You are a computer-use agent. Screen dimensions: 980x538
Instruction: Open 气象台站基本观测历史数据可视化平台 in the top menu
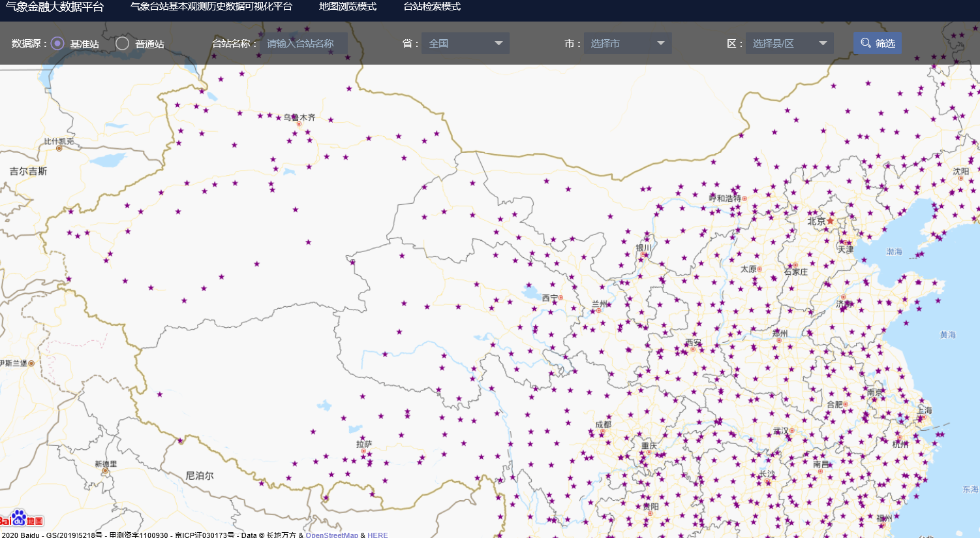(x=211, y=7)
